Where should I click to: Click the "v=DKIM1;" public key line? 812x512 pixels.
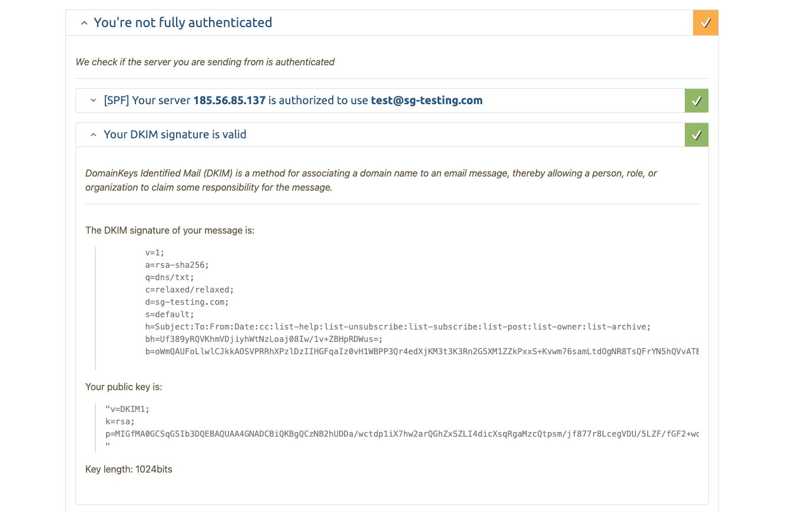point(128,409)
